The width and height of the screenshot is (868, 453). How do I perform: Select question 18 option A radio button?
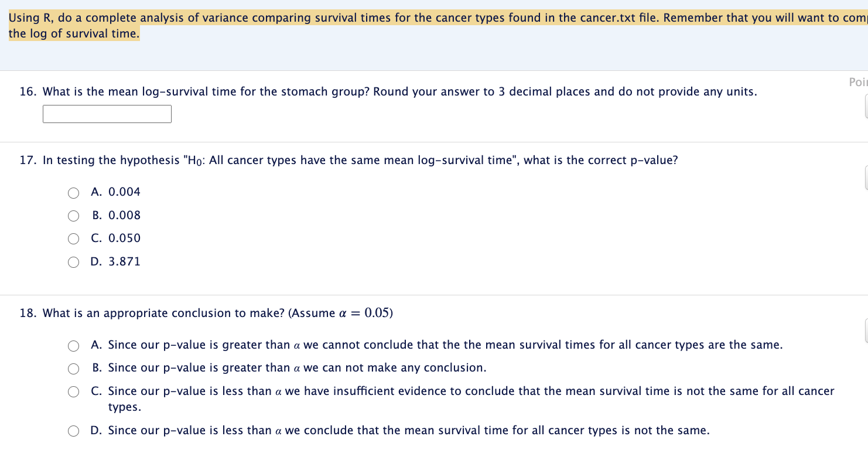(x=73, y=346)
